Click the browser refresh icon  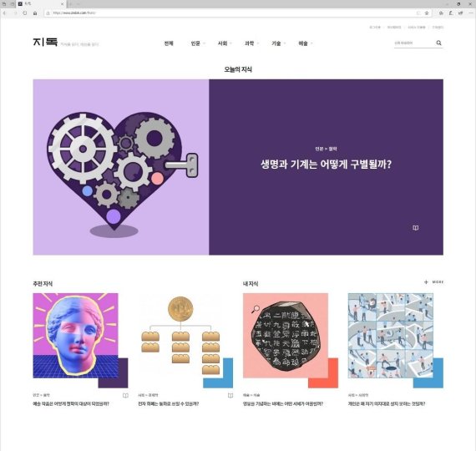(25, 13)
